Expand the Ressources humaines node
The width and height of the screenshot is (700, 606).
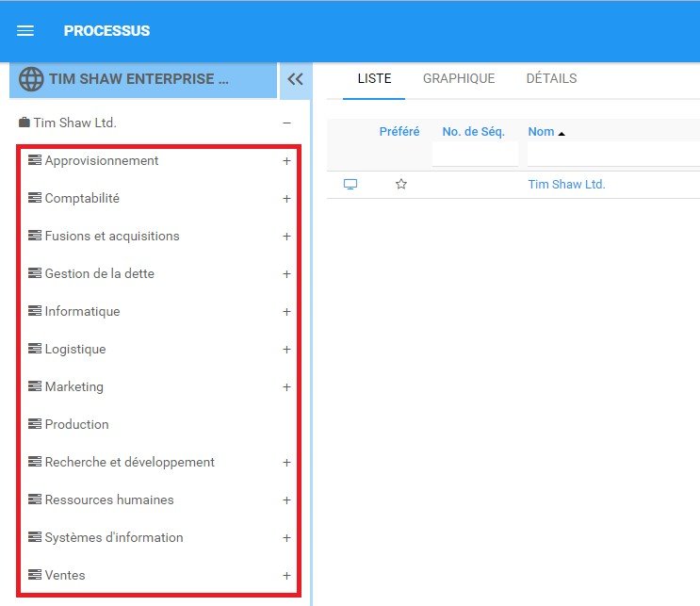(286, 500)
